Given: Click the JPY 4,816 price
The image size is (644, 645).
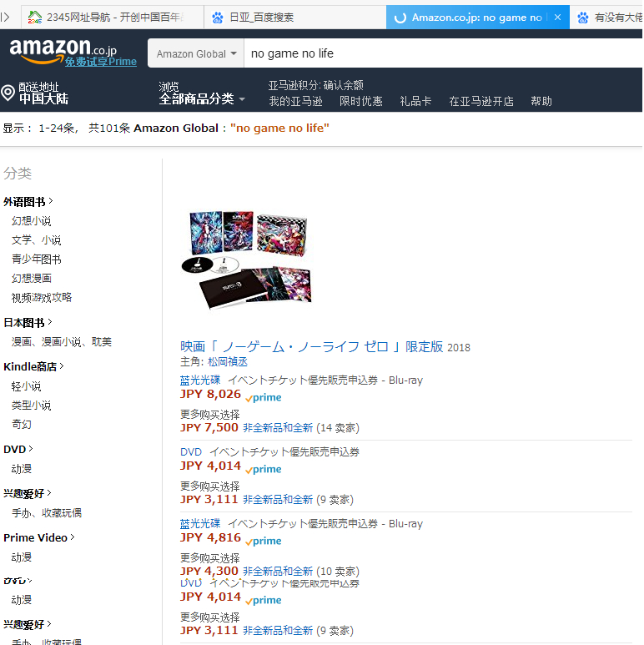Looking at the screenshot, I should (210, 537).
